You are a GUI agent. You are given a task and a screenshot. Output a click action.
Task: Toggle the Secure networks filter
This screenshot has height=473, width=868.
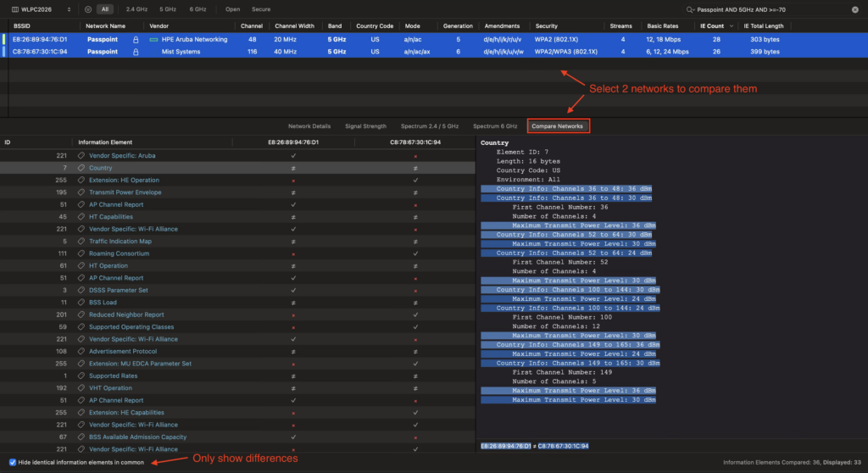(x=261, y=9)
